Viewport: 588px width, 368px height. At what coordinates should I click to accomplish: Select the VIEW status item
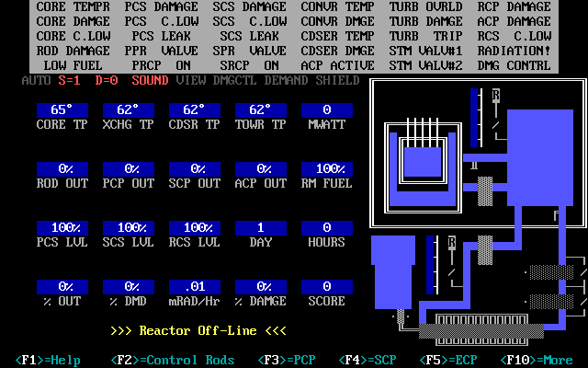coord(191,80)
